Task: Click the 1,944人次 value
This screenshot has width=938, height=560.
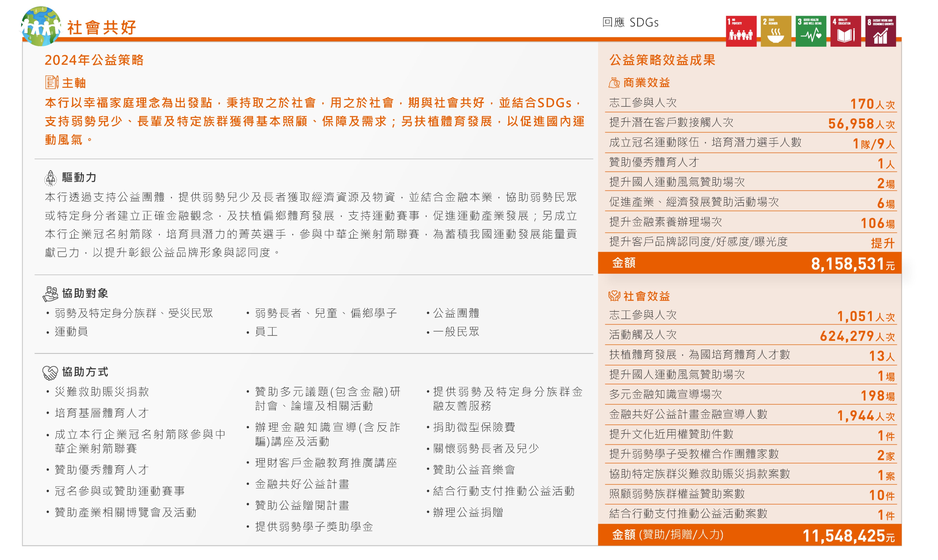Action: pos(866,415)
